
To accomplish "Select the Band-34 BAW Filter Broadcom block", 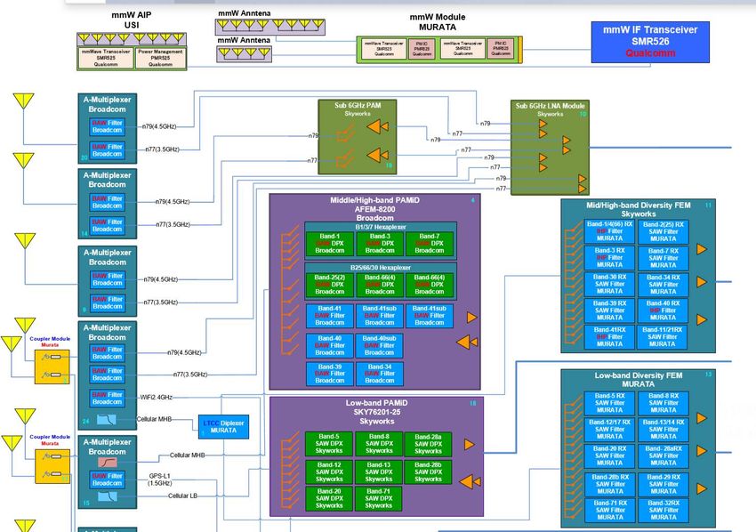I will point(380,374).
